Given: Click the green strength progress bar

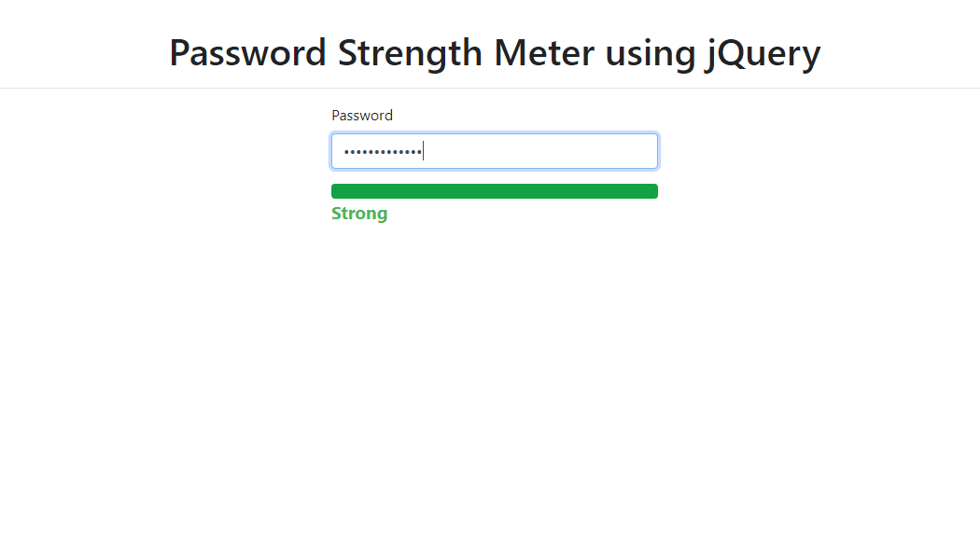Looking at the screenshot, I should (x=495, y=191).
